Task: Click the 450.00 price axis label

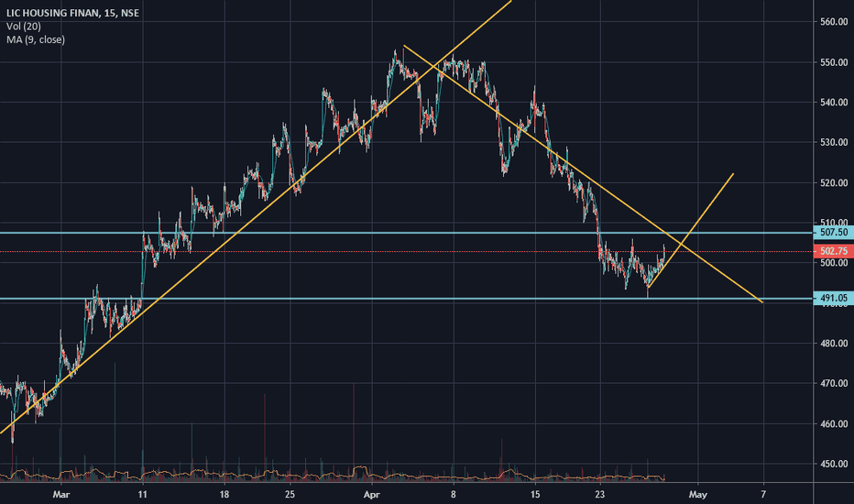Action: tap(834, 465)
